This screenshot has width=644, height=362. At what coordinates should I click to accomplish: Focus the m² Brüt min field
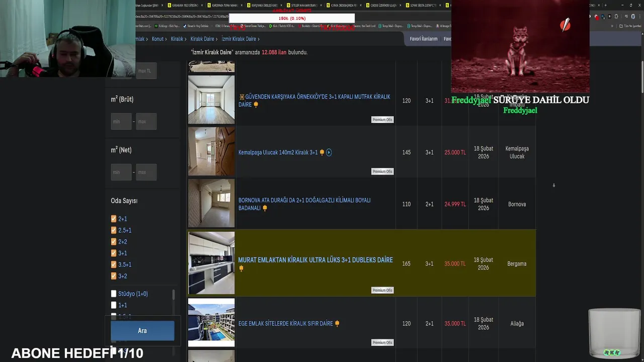pos(121,121)
